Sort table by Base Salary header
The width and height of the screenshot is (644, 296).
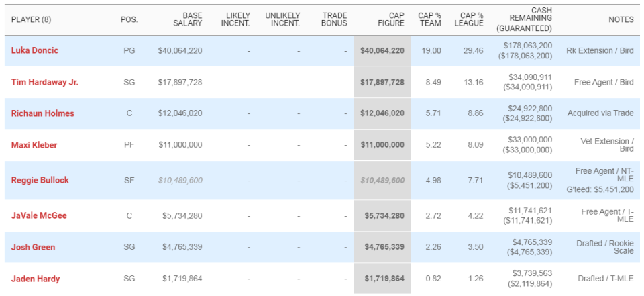pyautogui.click(x=182, y=19)
